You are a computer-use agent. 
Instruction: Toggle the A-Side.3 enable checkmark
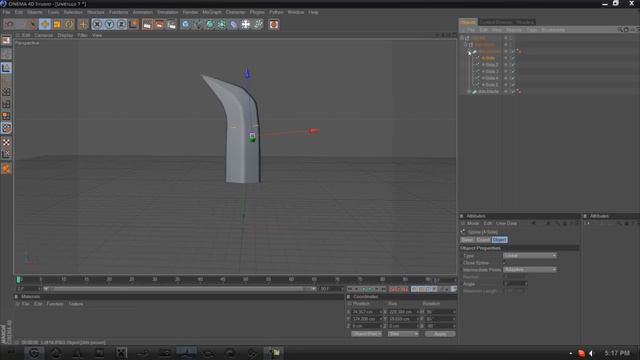coord(513,71)
